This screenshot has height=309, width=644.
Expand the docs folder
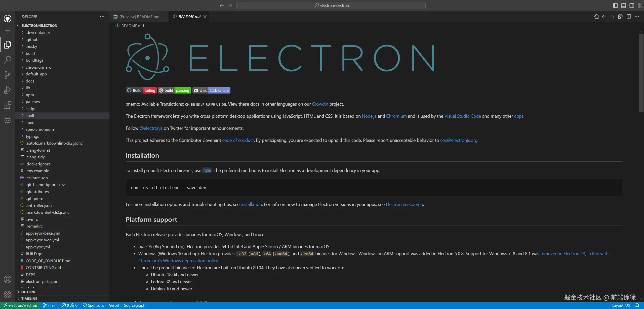[x=30, y=81]
